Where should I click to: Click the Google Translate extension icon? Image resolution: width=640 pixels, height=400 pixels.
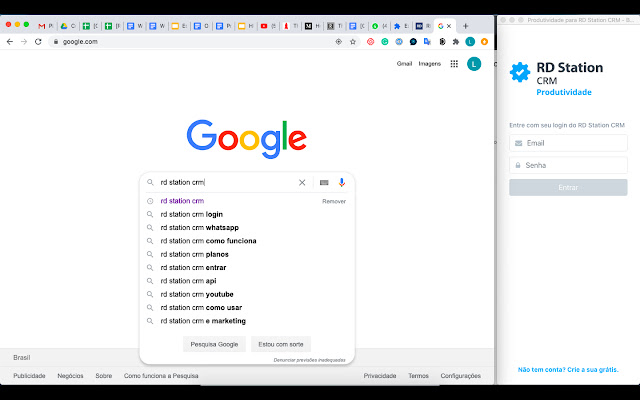tap(427, 42)
